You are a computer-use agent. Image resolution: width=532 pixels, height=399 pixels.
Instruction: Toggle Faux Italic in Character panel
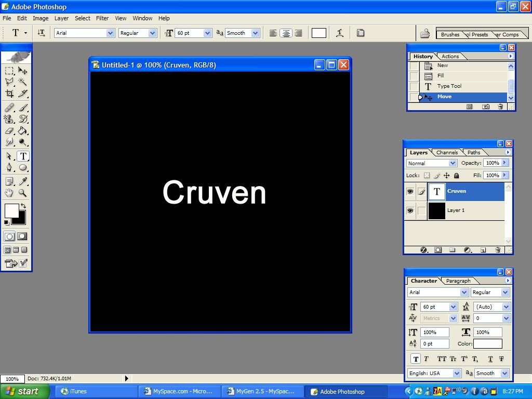tap(427, 359)
